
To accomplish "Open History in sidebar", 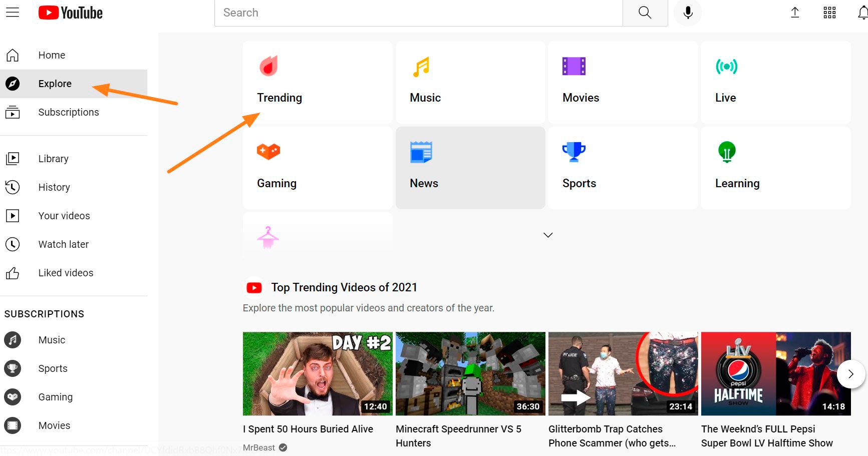I will (54, 187).
